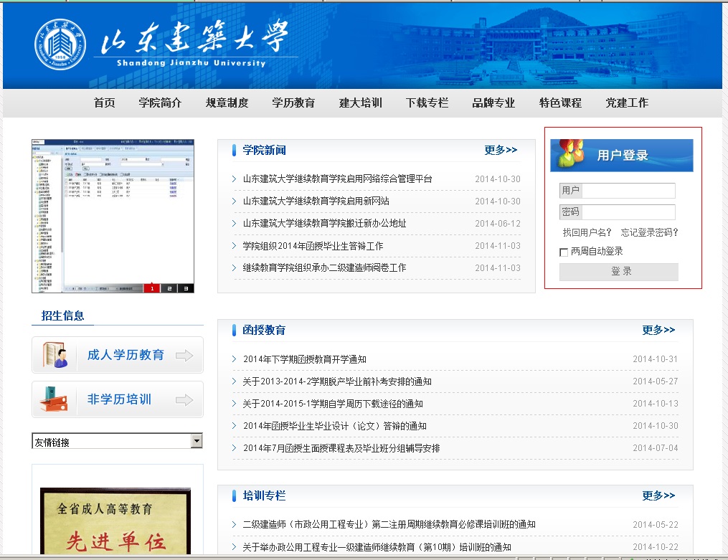Click the arrow icon beside 非学历培训

(x=184, y=400)
